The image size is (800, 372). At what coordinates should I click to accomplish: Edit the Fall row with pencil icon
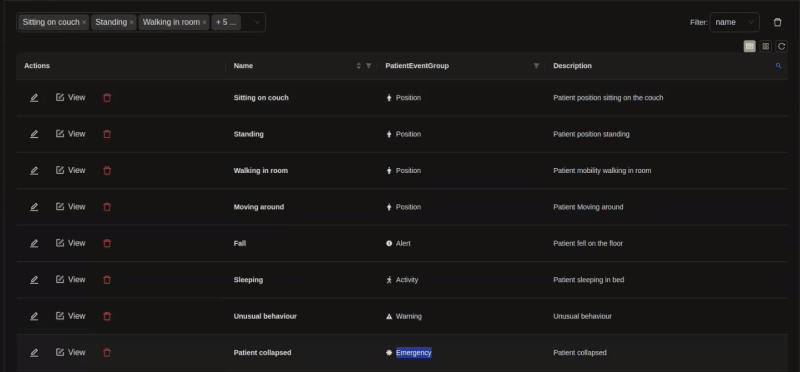pyautogui.click(x=34, y=243)
